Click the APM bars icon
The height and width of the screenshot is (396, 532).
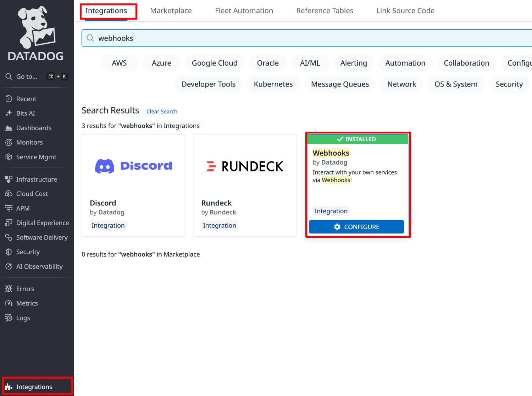click(9, 208)
